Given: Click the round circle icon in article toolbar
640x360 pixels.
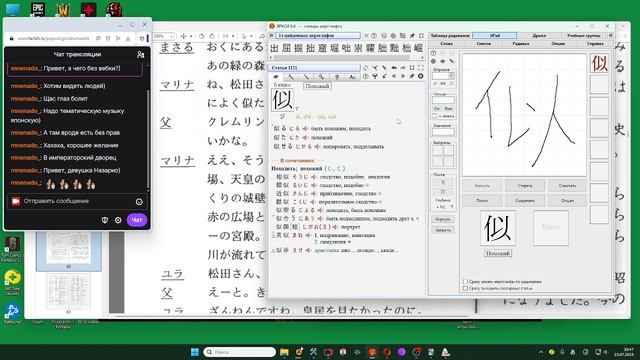Looking at the screenshot, I should [x=421, y=76].
